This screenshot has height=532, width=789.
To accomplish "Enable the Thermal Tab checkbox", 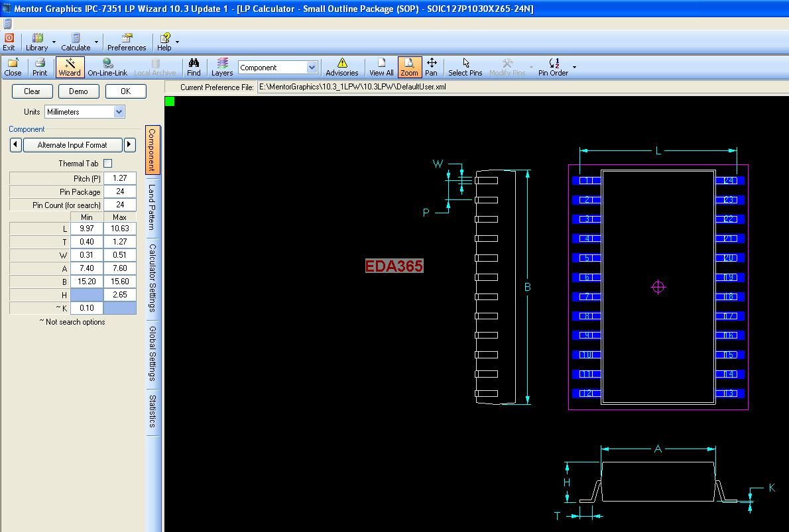I will click(x=108, y=163).
